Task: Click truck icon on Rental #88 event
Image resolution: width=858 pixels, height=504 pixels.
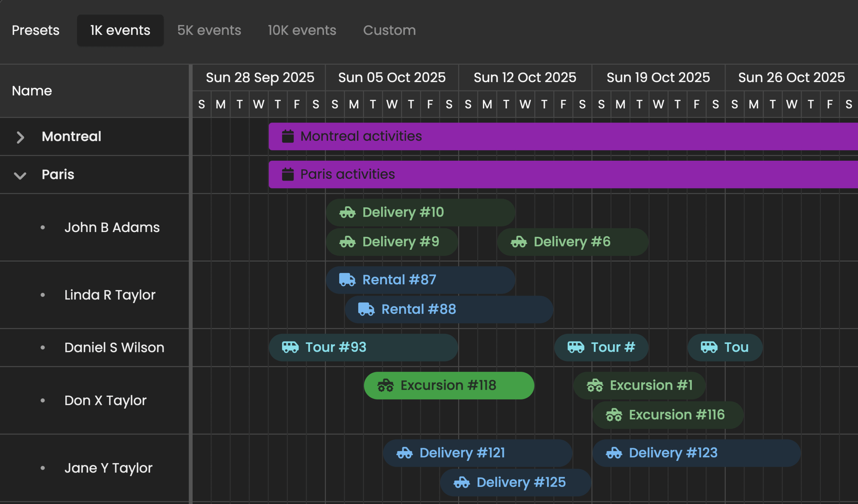Action: coord(366,309)
